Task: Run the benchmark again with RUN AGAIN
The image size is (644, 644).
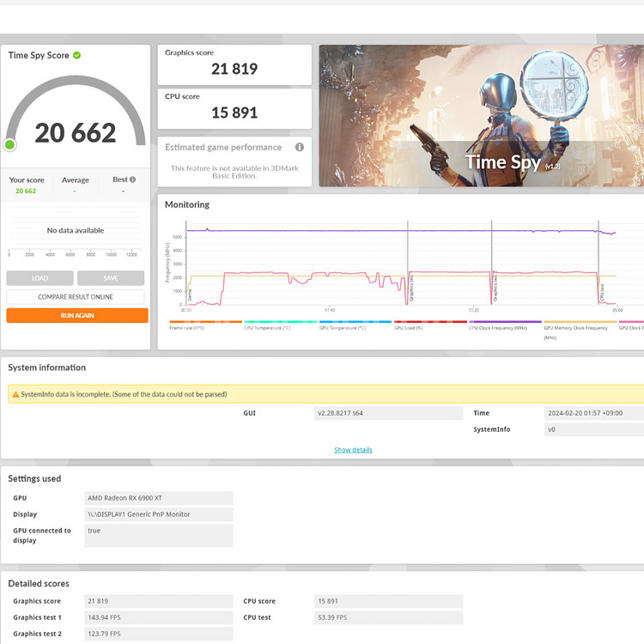Action: coord(77,315)
